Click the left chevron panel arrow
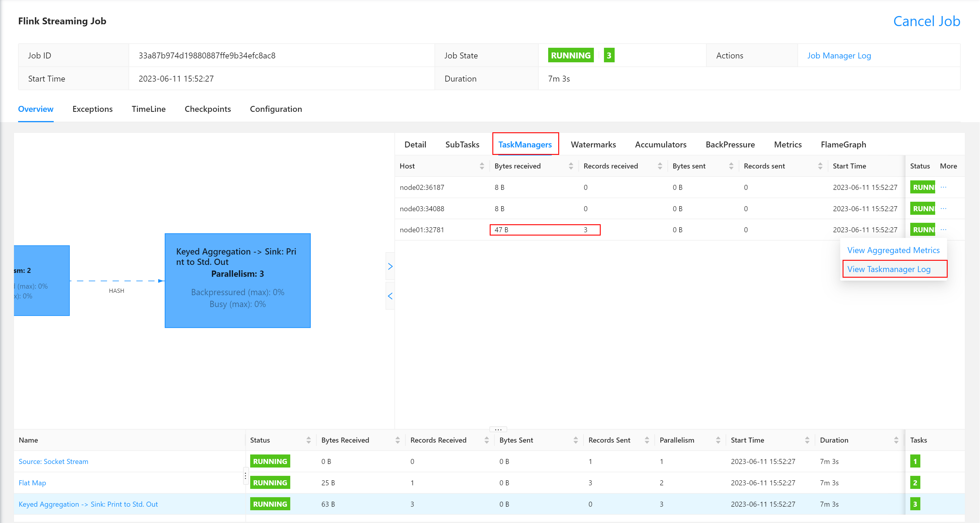 click(390, 296)
